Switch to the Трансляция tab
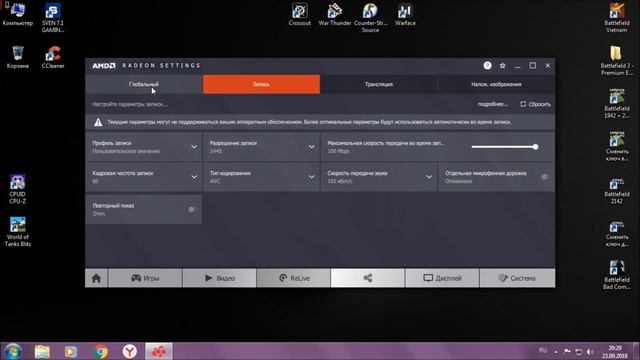The width and height of the screenshot is (640, 360). (379, 84)
